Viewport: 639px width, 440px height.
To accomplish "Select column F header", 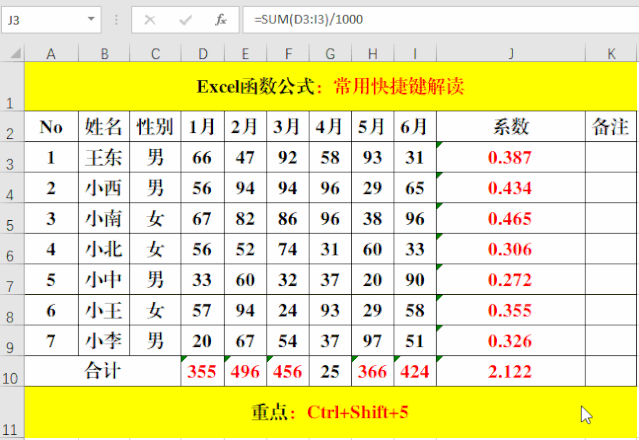I will pos(288,53).
